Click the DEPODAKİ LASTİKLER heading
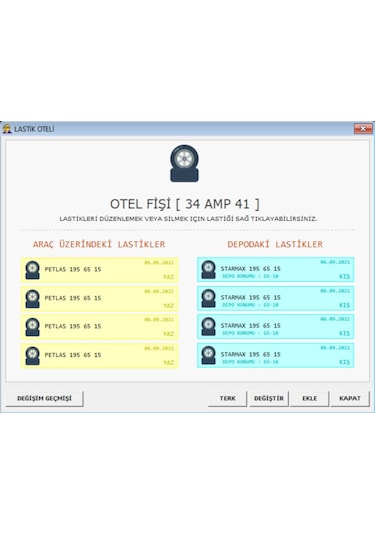375x535 pixels. pos(275,244)
